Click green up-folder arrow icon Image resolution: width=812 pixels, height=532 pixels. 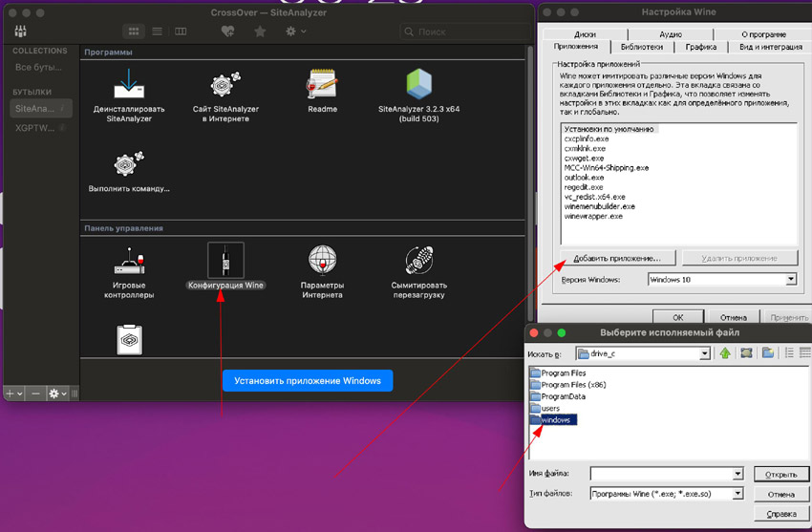point(725,353)
